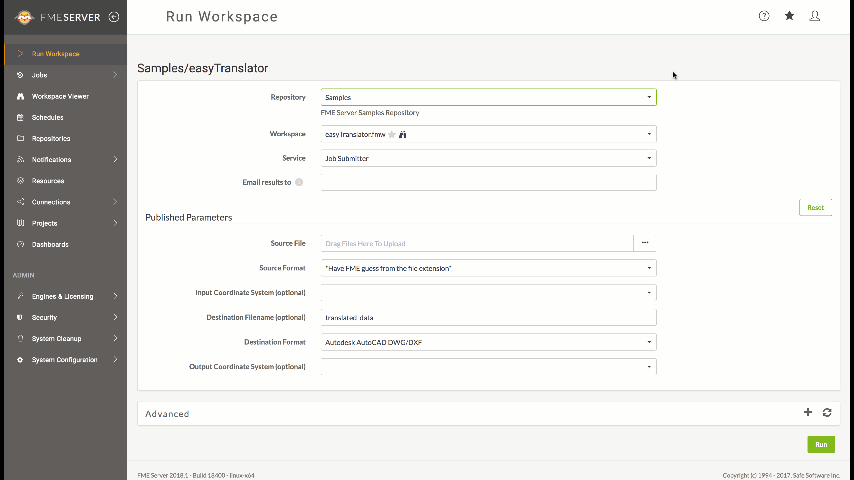Expand System Configuration submenu chevron

(115, 360)
